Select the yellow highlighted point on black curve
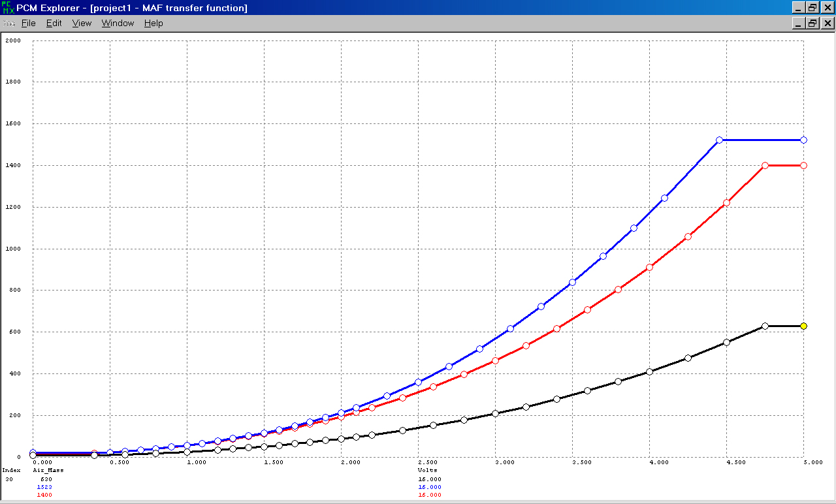The height and width of the screenshot is (504, 836). (x=803, y=326)
